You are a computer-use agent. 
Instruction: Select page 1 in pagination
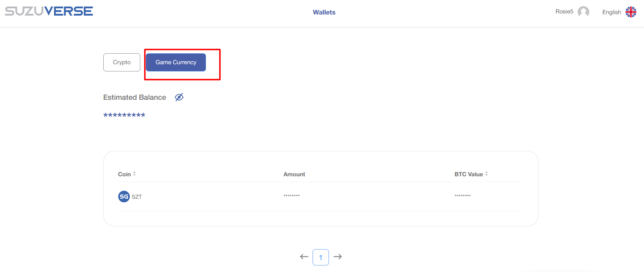click(x=321, y=257)
